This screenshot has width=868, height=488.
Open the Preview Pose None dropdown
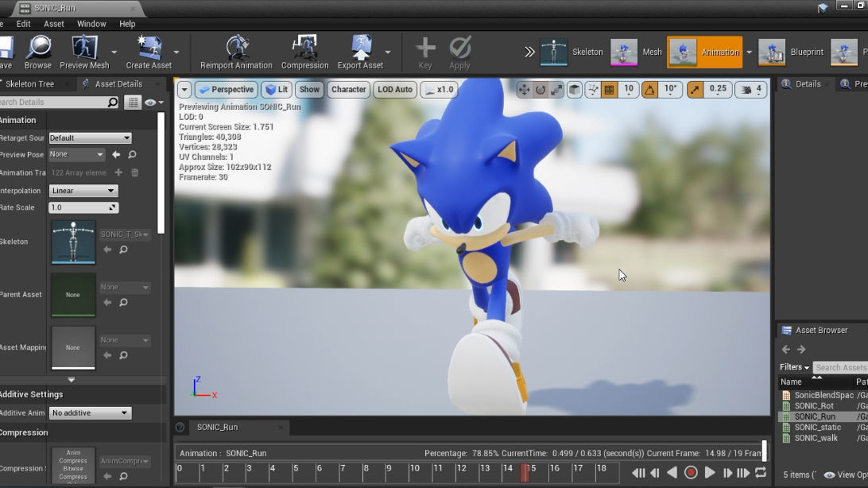pyautogui.click(x=76, y=154)
